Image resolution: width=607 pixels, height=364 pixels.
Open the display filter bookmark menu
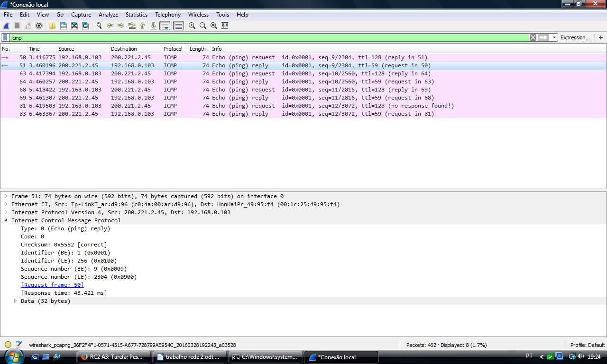click(x=5, y=37)
